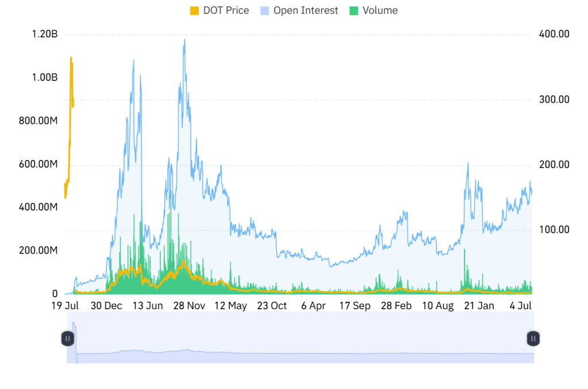Toggle the Volume legend swatch

point(354,11)
